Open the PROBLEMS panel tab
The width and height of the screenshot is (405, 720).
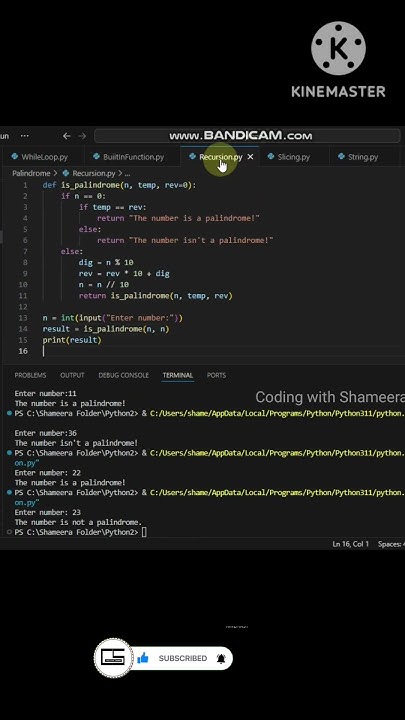30,375
